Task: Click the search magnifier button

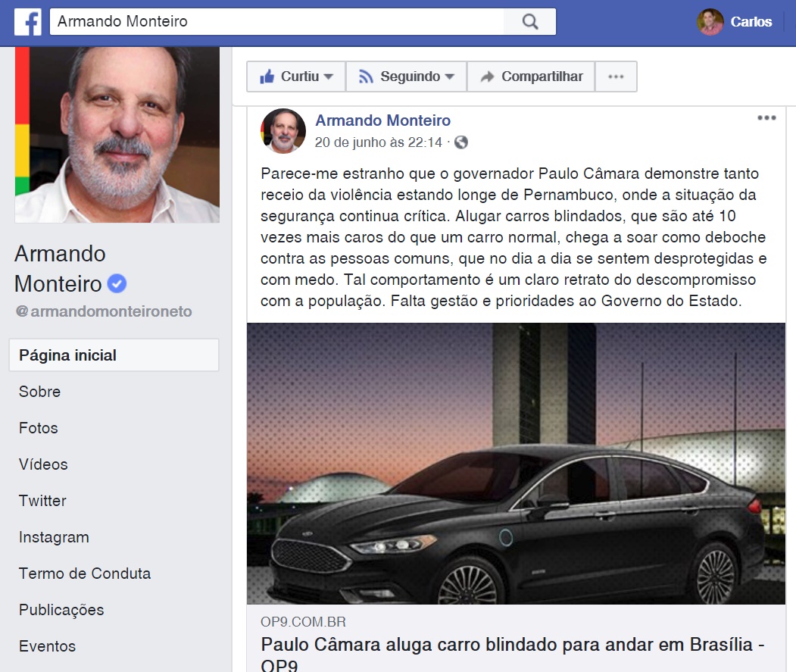Action: (x=530, y=22)
